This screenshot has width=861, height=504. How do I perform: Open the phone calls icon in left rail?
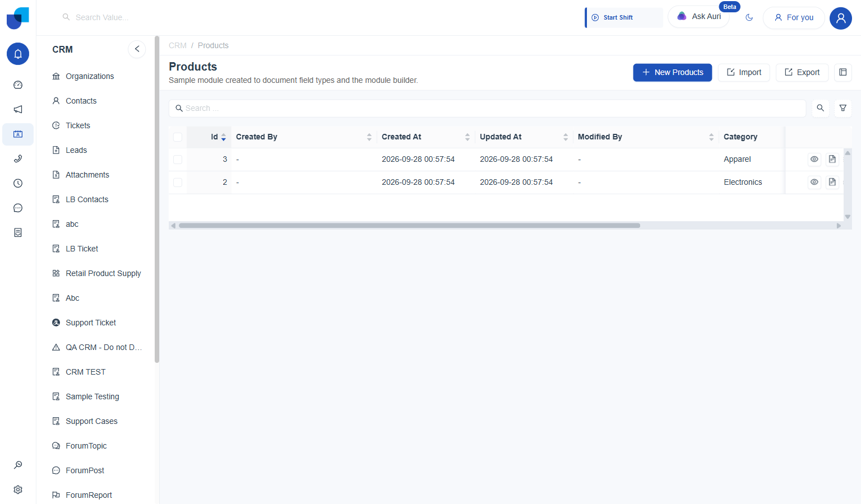click(18, 158)
